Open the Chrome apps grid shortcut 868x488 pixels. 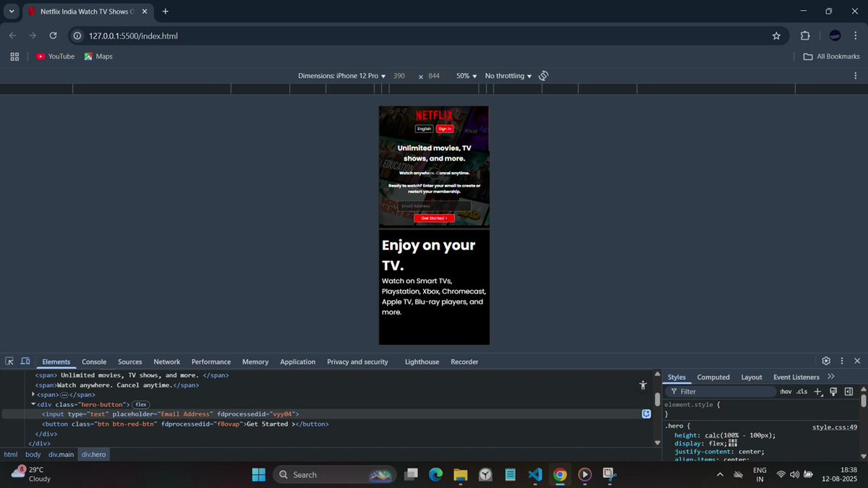click(x=14, y=56)
